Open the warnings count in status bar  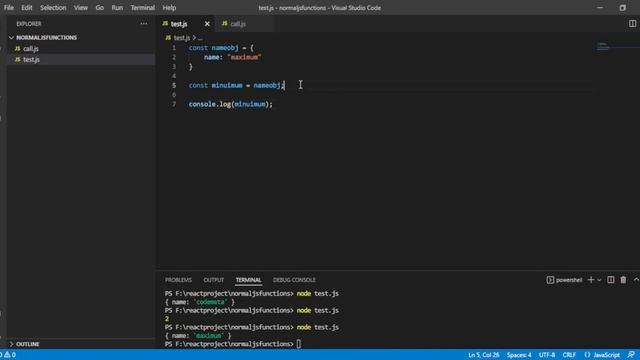pyautogui.click(x=10, y=355)
